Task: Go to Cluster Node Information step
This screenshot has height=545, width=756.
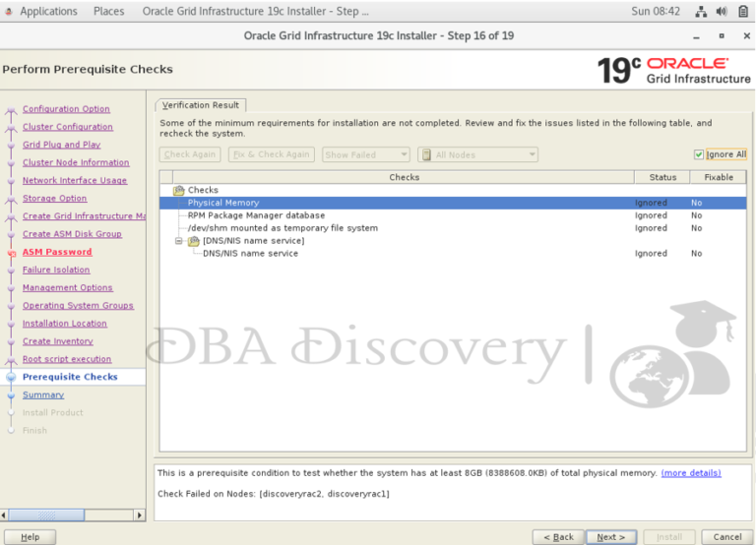Action: tap(76, 162)
